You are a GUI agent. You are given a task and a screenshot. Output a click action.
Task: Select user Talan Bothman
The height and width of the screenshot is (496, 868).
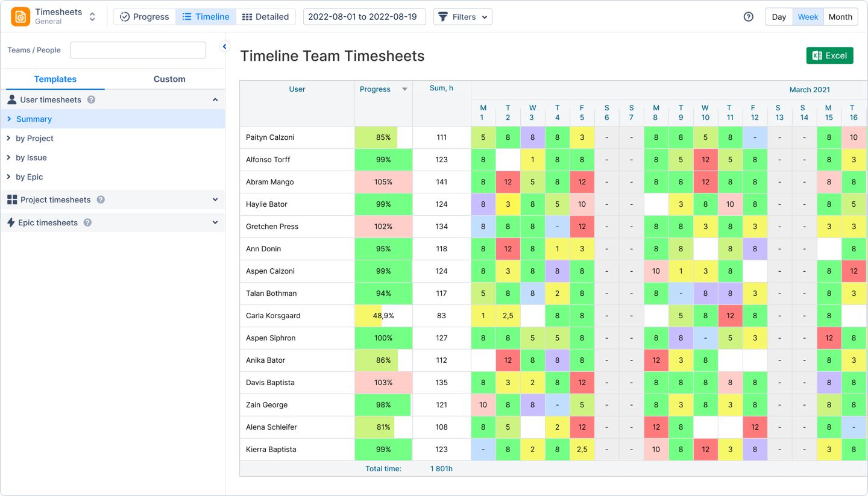coord(271,294)
